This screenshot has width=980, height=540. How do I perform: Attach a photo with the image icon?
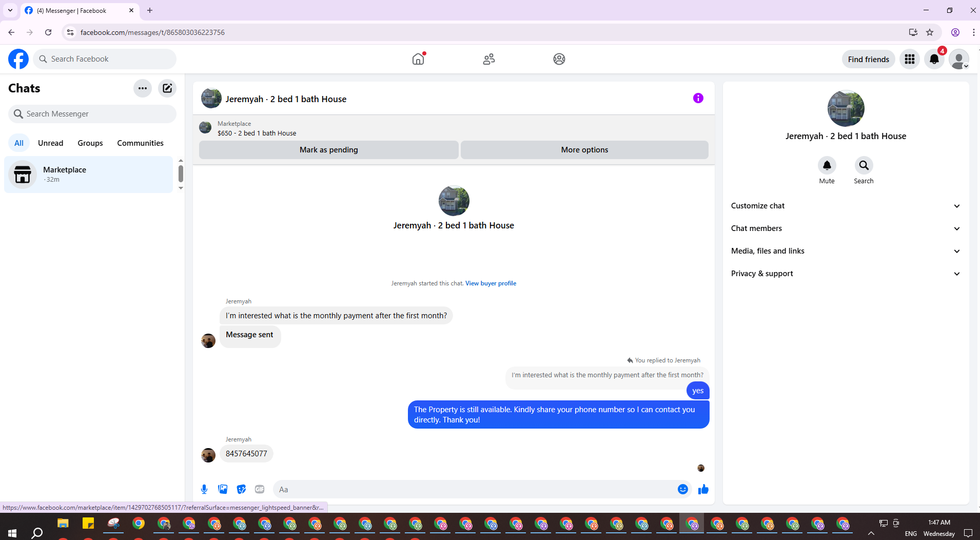coord(223,489)
